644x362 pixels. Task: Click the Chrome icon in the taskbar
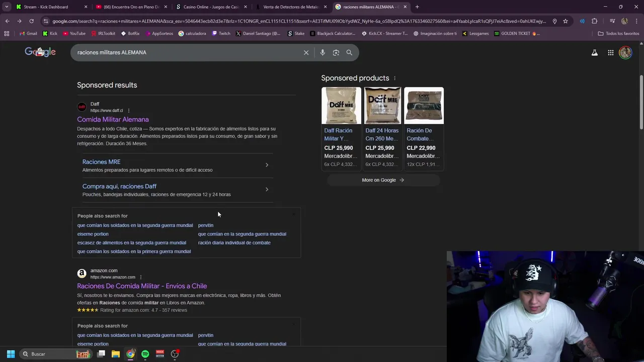[x=130, y=354]
